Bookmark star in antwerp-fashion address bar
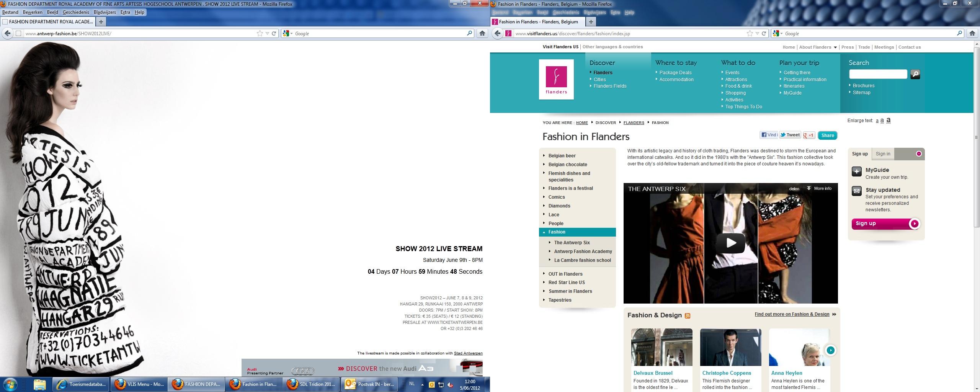Screen dimensions: 980x392 click(260, 33)
